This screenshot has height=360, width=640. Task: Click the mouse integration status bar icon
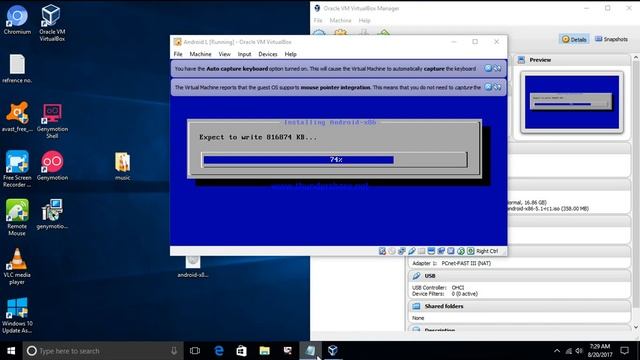(461, 251)
